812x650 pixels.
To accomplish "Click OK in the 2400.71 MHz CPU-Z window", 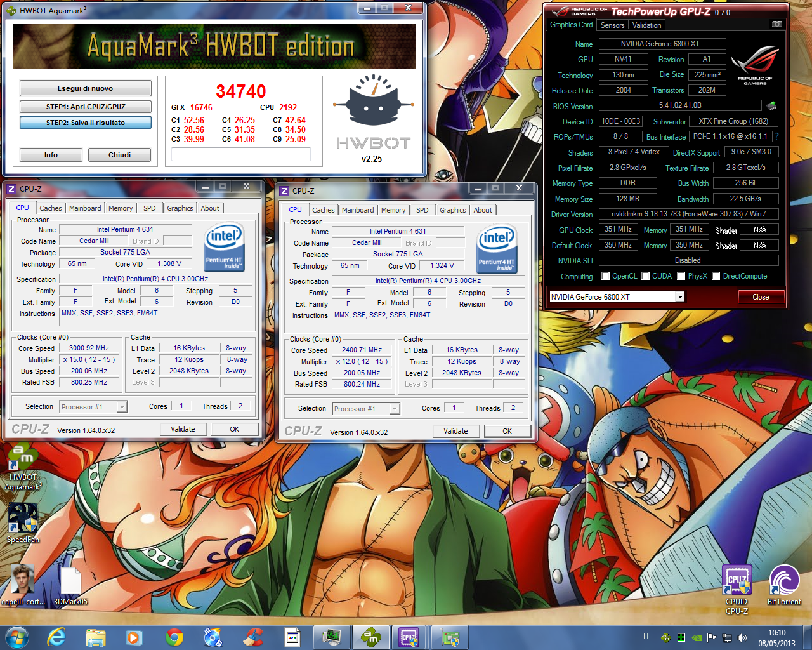I will [x=507, y=431].
